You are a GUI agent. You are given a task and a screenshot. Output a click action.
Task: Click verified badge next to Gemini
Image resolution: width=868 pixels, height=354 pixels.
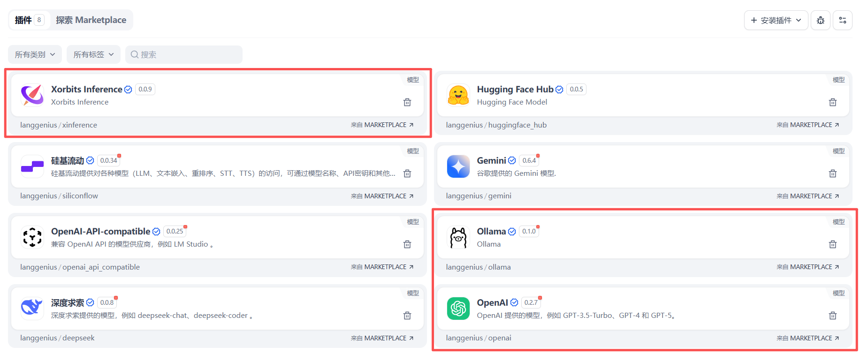pos(512,160)
